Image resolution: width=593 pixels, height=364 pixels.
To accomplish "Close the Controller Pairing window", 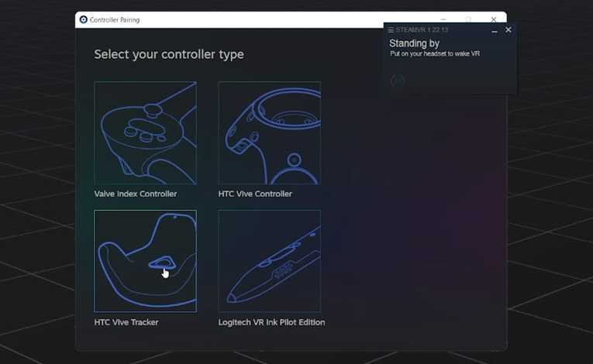I will pos(494,19).
